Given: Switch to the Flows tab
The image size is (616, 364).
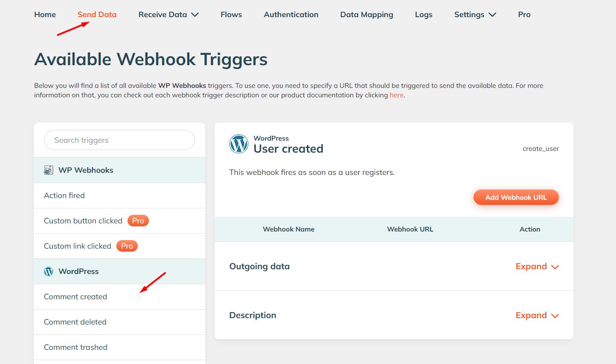Looking at the screenshot, I should click(x=231, y=14).
